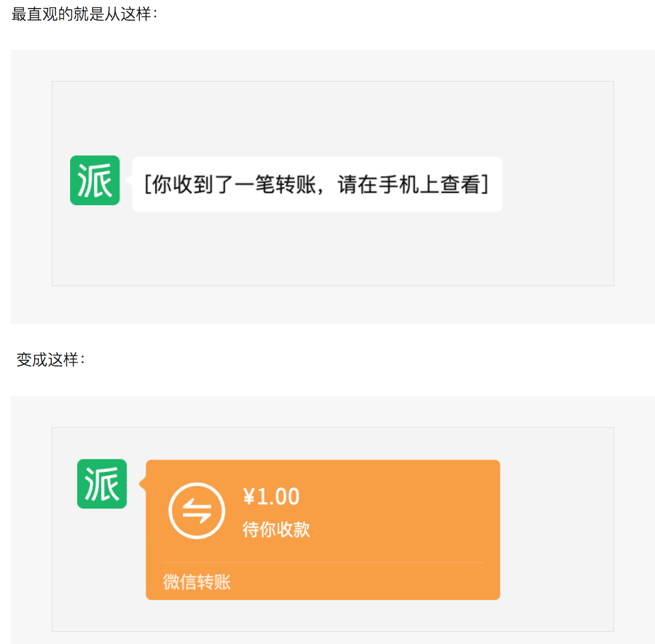Click the text 变成这样
The height and width of the screenshot is (644, 655).
(x=51, y=360)
